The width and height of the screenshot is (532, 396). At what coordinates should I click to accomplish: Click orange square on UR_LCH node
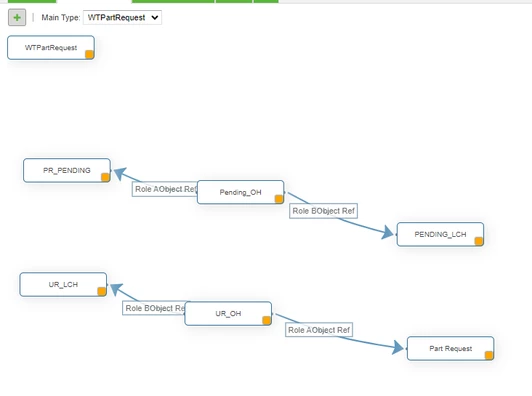coord(101,291)
